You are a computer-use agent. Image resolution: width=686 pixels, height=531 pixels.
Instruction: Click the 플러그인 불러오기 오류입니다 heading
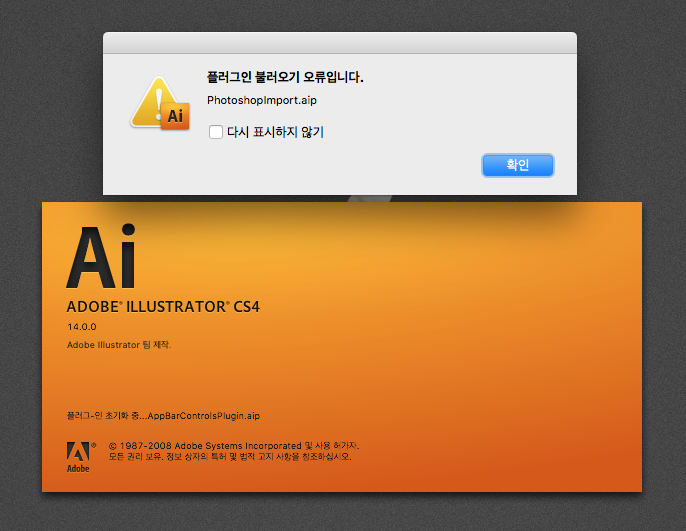coord(284,77)
